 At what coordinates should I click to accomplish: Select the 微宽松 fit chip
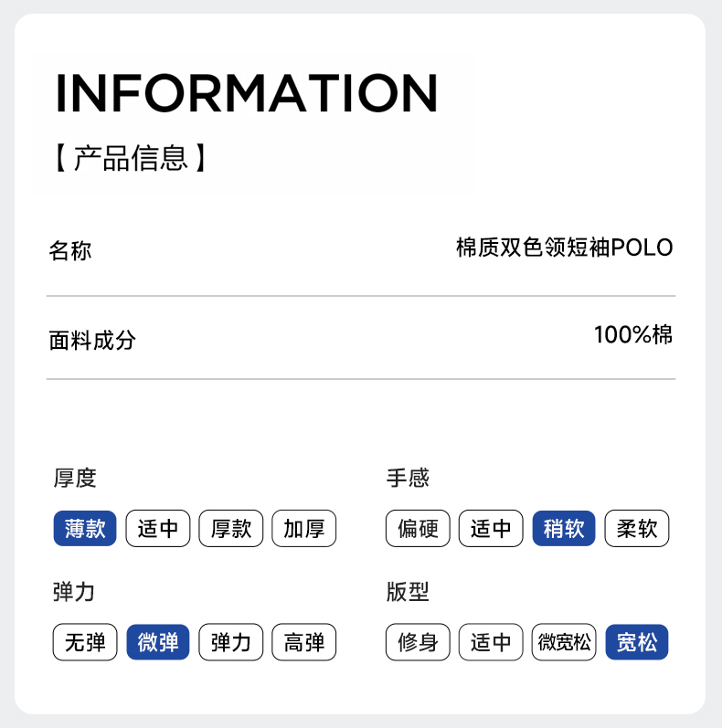point(564,642)
